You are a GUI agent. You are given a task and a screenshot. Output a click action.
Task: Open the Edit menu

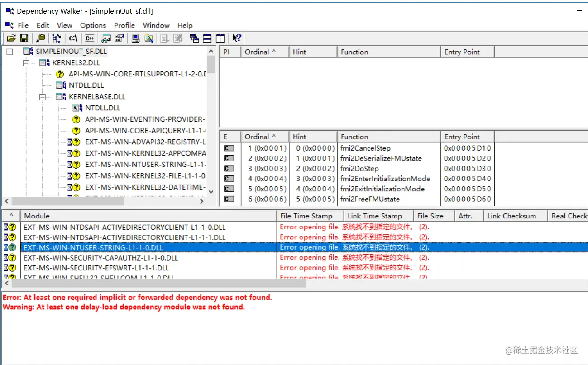(43, 25)
